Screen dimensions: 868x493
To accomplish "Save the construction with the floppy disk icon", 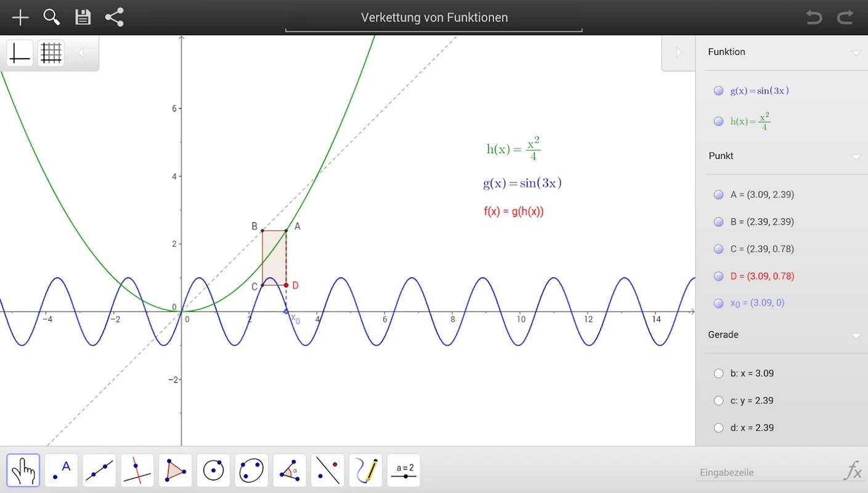I will pos(83,17).
